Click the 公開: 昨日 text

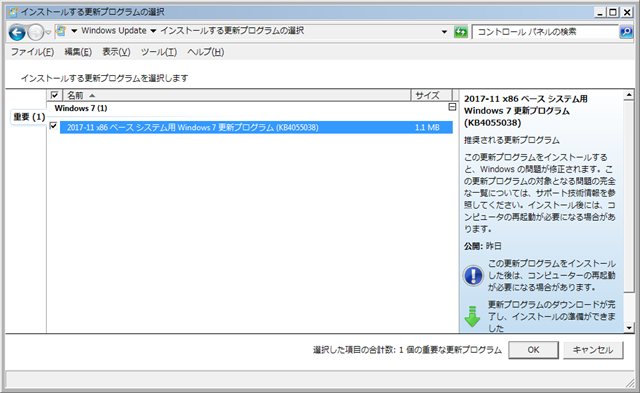coord(482,246)
